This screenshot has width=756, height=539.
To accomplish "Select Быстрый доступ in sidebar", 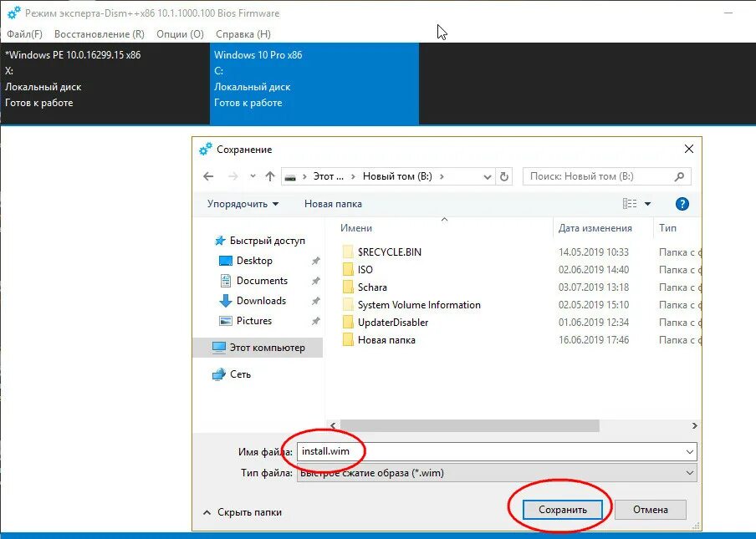I will pos(267,241).
